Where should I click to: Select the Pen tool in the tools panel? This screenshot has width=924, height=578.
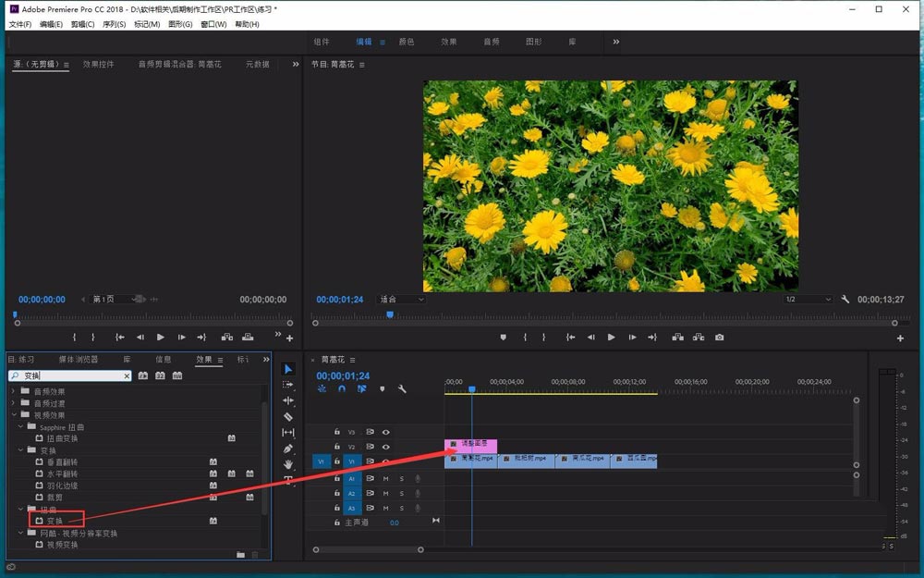pos(288,449)
